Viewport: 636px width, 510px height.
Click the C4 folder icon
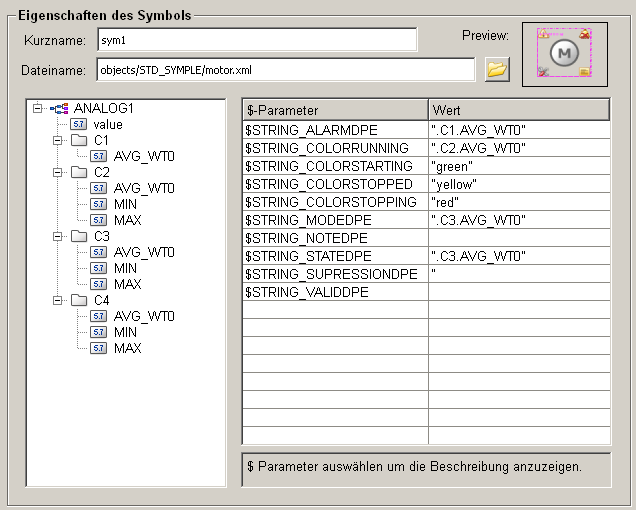pos(79,300)
